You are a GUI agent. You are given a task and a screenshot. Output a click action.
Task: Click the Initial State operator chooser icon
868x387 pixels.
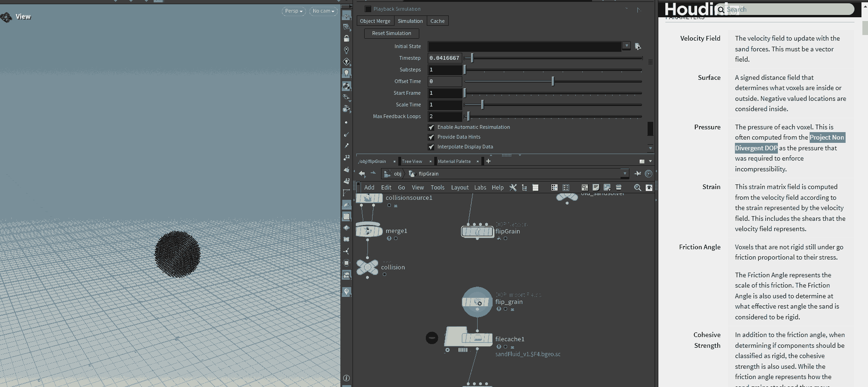pos(638,46)
